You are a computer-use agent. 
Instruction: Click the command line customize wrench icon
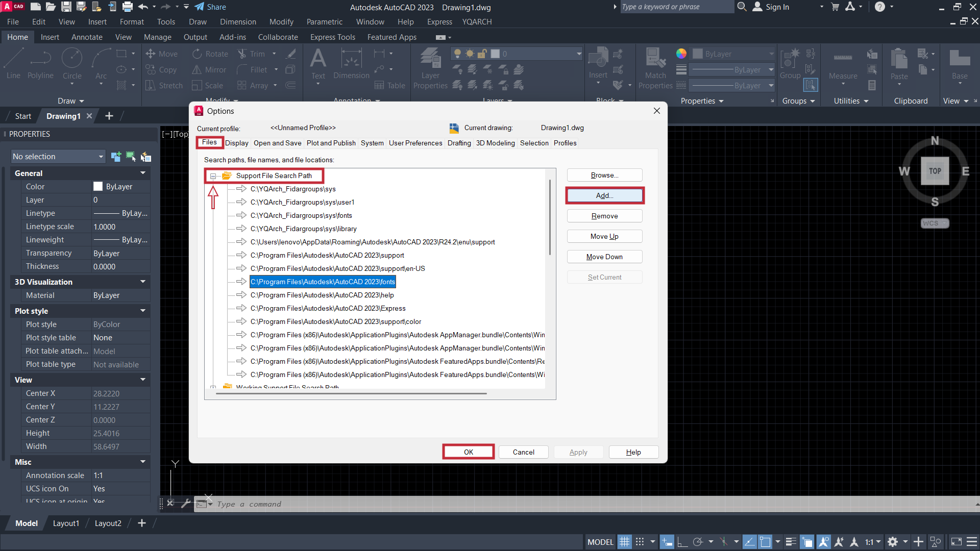click(186, 504)
